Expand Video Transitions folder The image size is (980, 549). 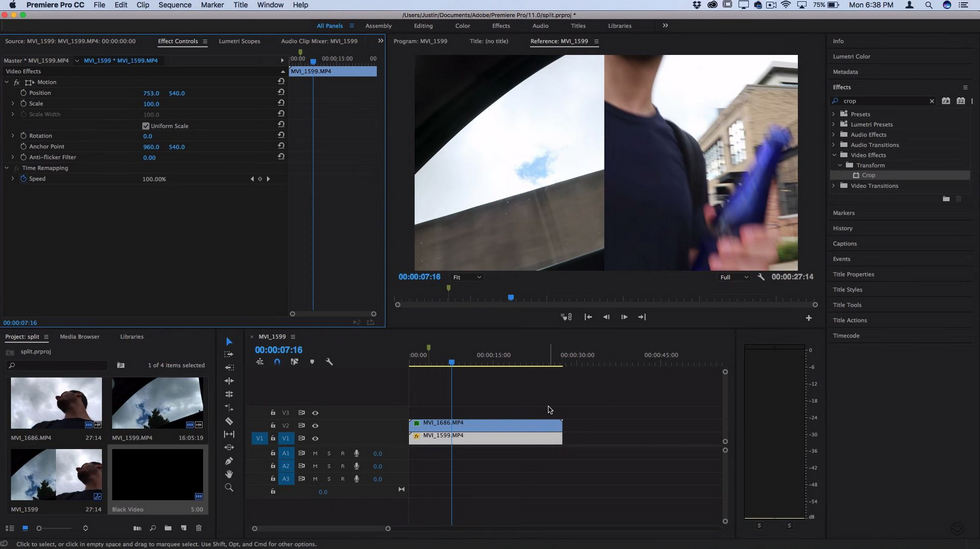(834, 186)
